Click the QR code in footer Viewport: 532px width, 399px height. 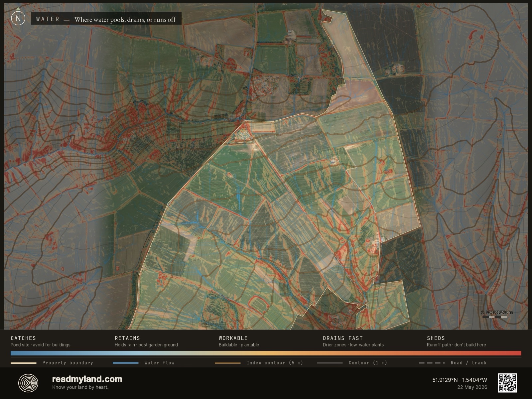[507, 383]
